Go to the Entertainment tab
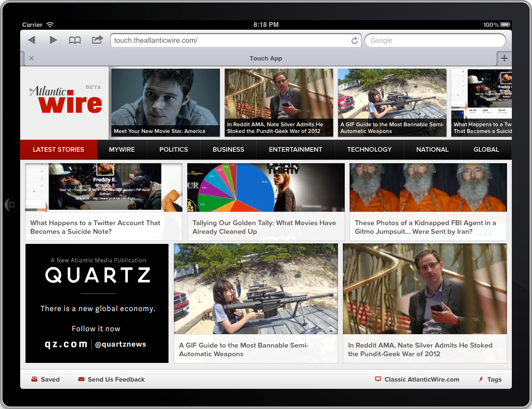Image resolution: width=532 pixels, height=409 pixels. click(x=295, y=150)
